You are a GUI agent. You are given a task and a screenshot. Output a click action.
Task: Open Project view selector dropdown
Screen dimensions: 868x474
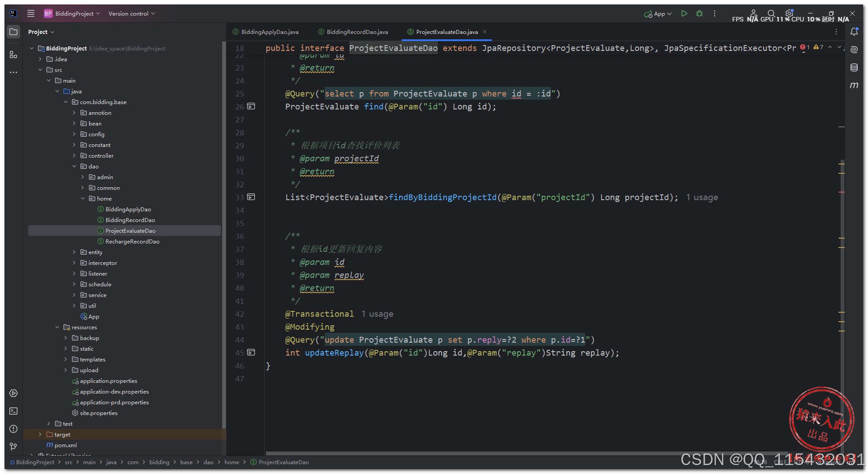[x=41, y=32]
